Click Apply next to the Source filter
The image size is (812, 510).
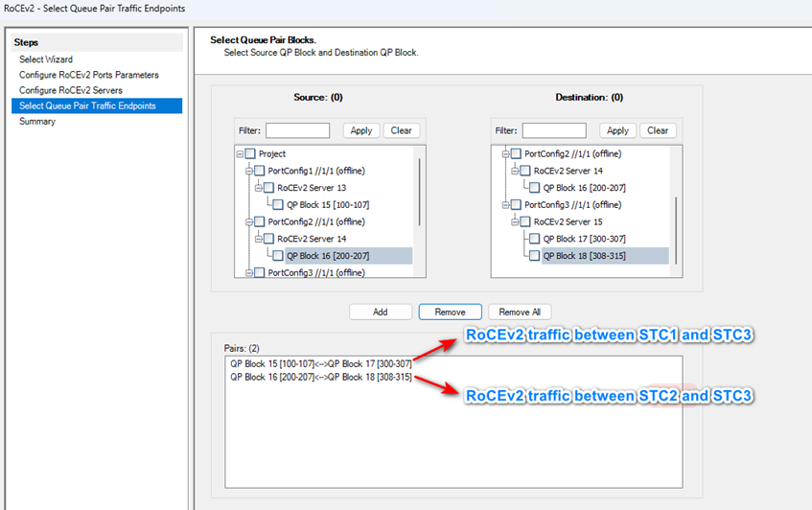click(x=361, y=130)
